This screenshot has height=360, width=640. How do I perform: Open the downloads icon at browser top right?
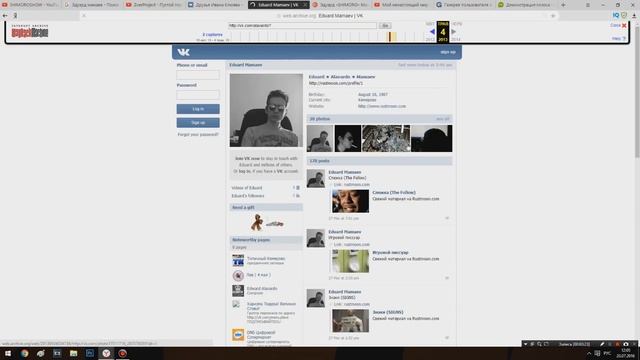click(634, 15)
